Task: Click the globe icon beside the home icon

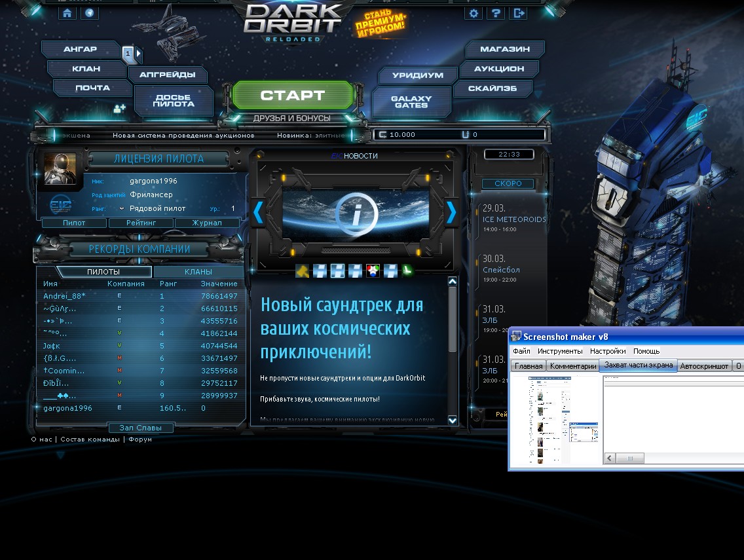Action: (x=90, y=13)
